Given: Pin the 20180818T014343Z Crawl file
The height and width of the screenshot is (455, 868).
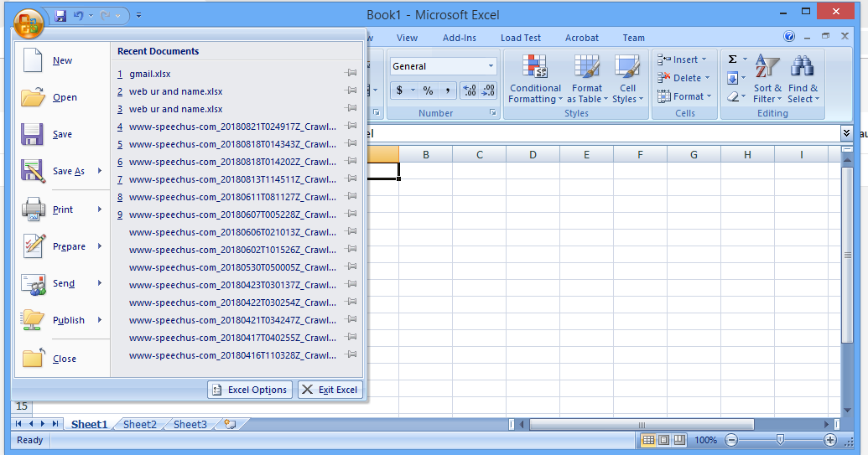Looking at the screenshot, I should [351, 144].
